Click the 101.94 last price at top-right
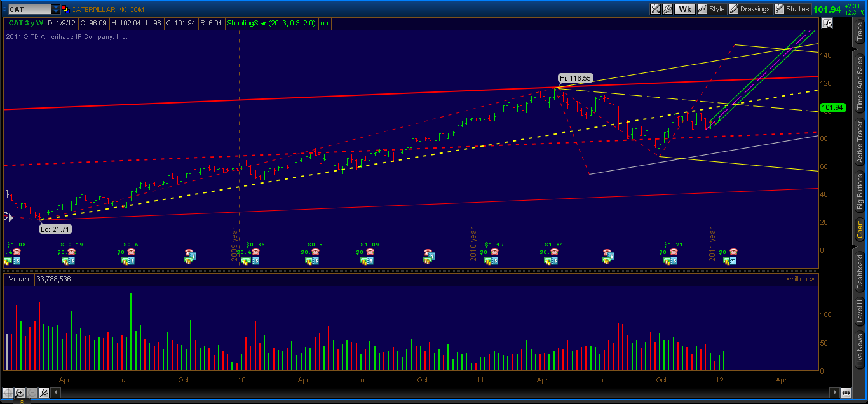Viewport: 868px width, 404px height. tap(828, 10)
